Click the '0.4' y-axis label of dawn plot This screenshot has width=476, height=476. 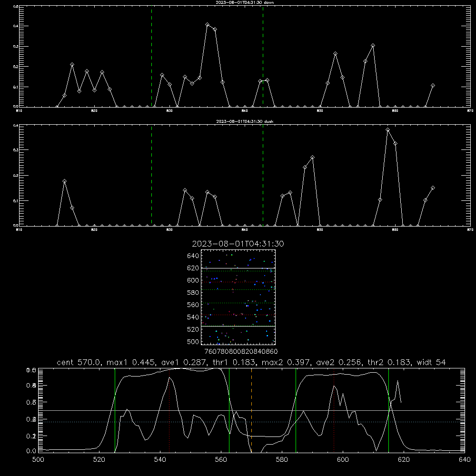click(16, 26)
